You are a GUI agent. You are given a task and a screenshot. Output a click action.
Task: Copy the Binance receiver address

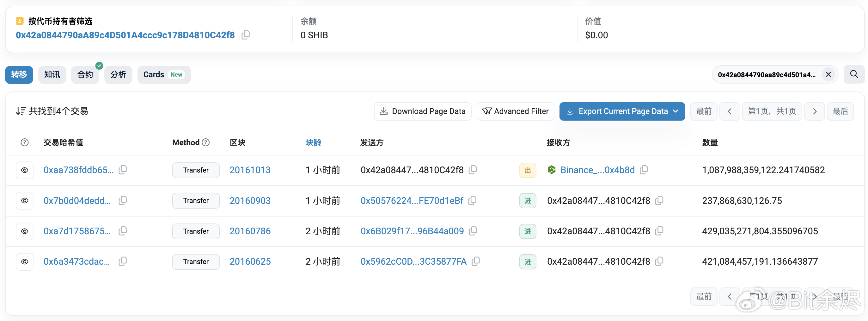click(644, 170)
